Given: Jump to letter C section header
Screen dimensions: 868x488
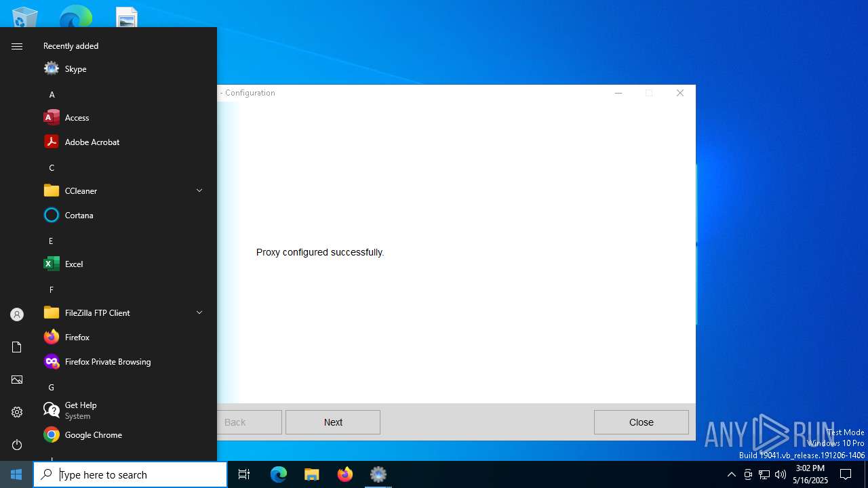Looking at the screenshot, I should pyautogui.click(x=52, y=168).
